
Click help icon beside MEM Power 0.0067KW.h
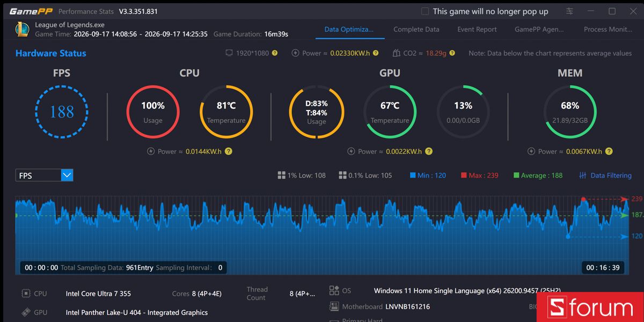point(609,151)
